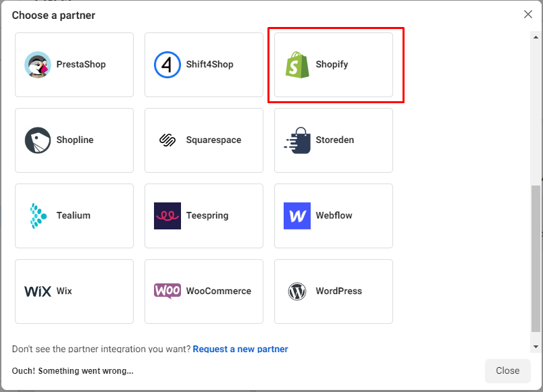Click the Squarespace logo icon

pos(167,140)
